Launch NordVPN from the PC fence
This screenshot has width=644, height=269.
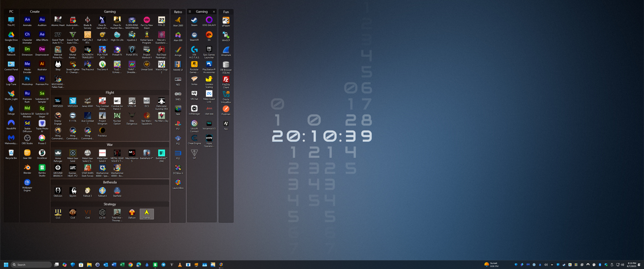[x=11, y=125]
